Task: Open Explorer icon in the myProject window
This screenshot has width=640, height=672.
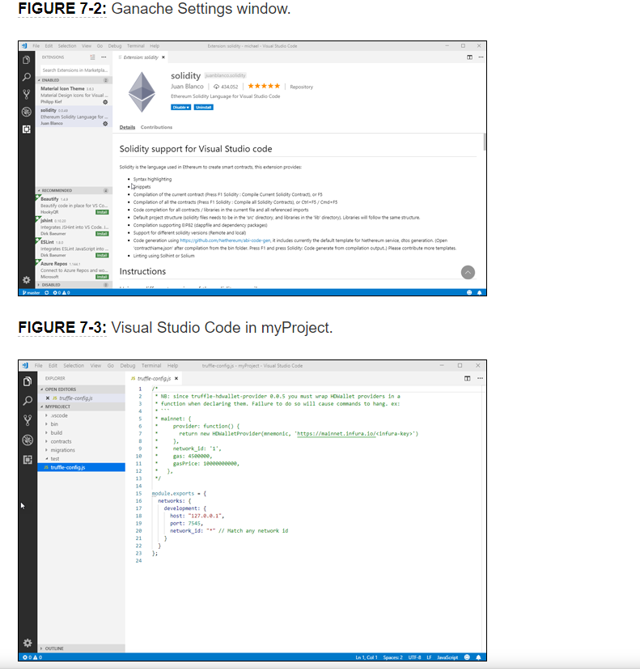Action: click(x=28, y=381)
